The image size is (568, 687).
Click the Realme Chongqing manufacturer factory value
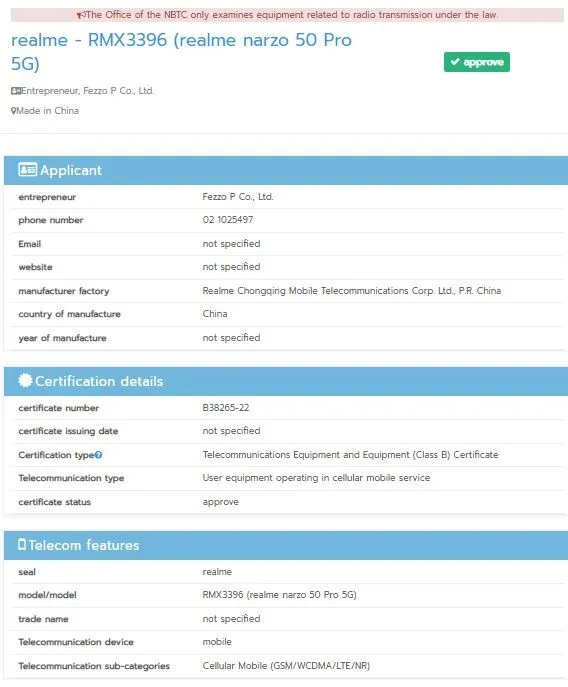pyautogui.click(x=351, y=291)
